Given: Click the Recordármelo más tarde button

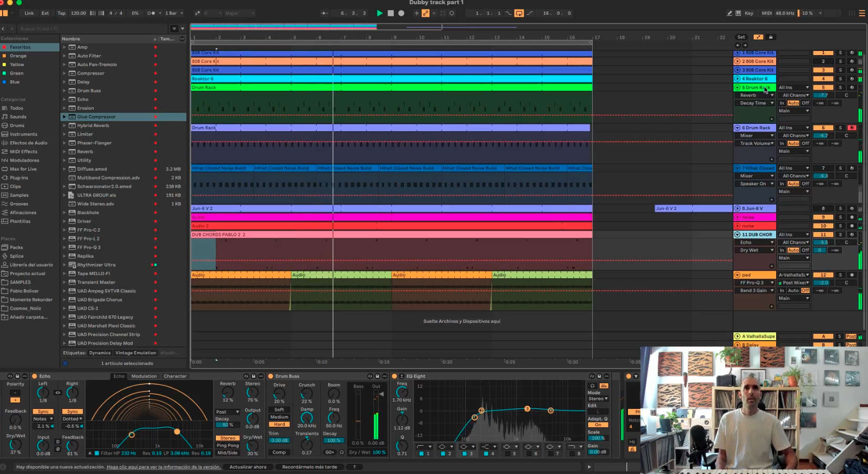Looking at the screenshot, I should pyautogui.click(x=309, y=467).
